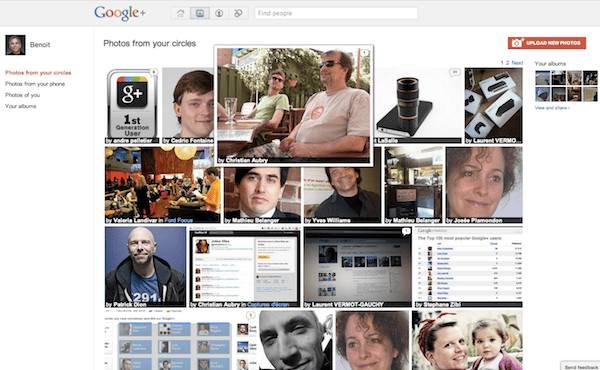This screenshot has width=600, height=370.
Task: Open Top 100 users photo by Stephane Zibi
Action: pos(469,267)
